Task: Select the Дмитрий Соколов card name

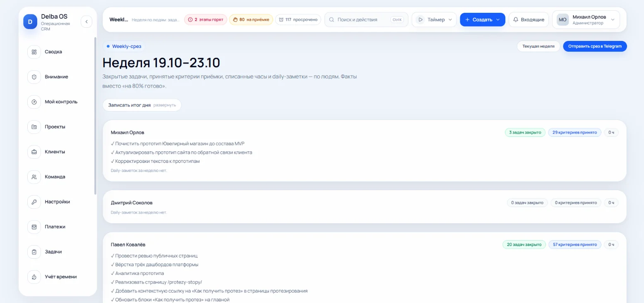Action: (x=132, y=203)
